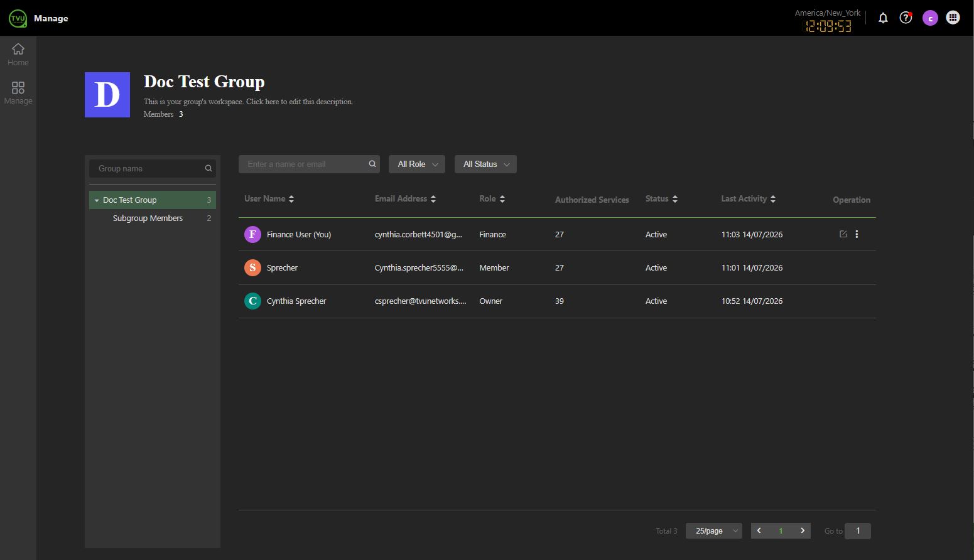
Task: Click the TVU logo icon
Action: coord(18,18)
